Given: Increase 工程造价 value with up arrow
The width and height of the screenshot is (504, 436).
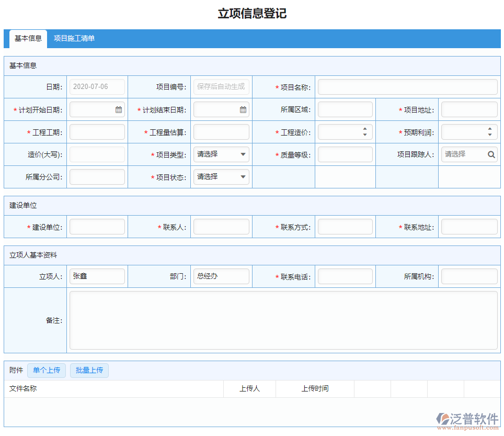Looking at the screenshot, I should point(364,129).
